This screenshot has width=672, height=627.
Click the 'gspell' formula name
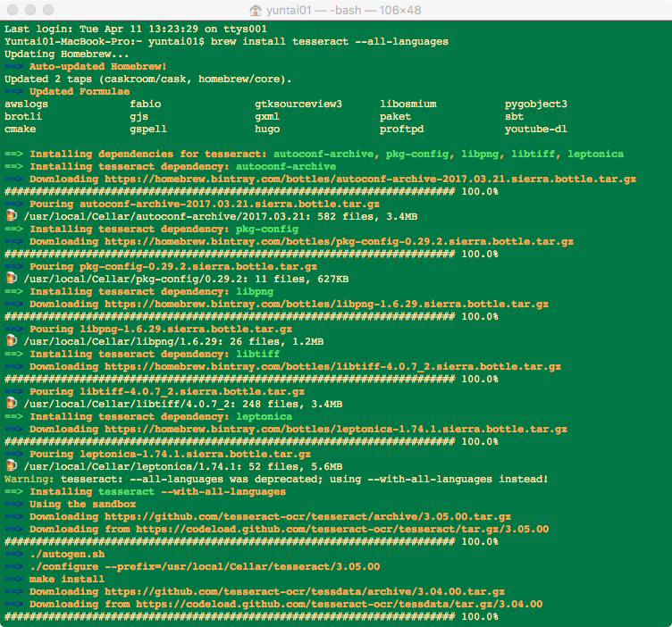coord(148,129)
